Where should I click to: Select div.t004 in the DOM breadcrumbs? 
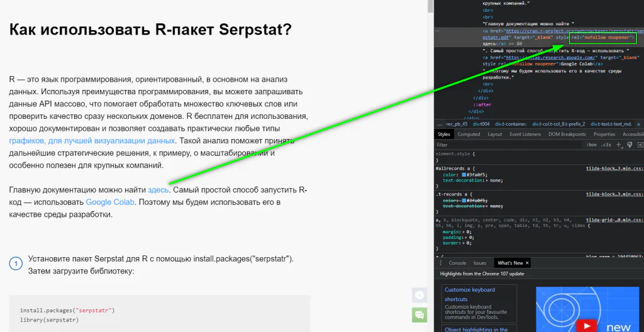pos(481,124)
